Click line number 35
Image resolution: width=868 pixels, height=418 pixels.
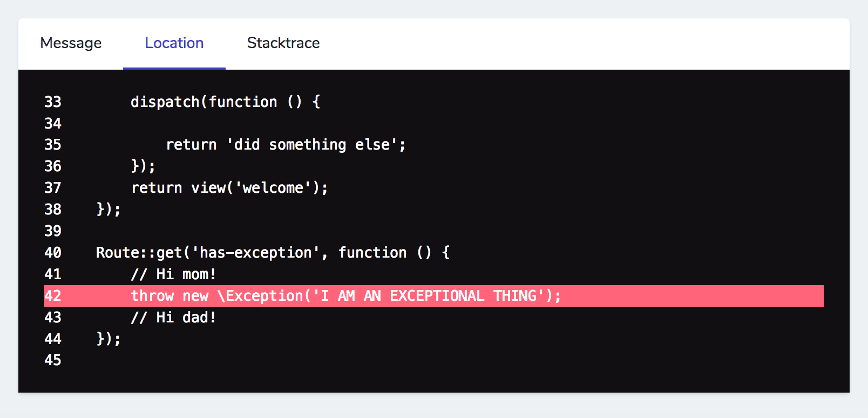click(53, 145)
